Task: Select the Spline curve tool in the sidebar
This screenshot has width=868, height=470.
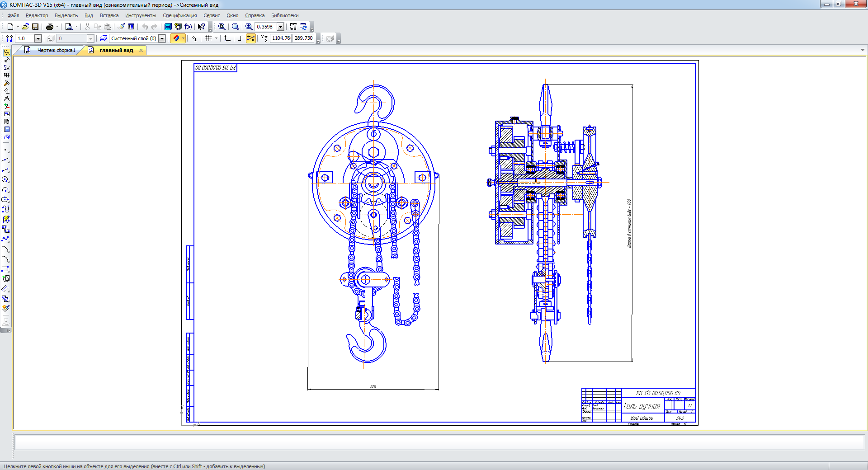Action: pos(5,239)
